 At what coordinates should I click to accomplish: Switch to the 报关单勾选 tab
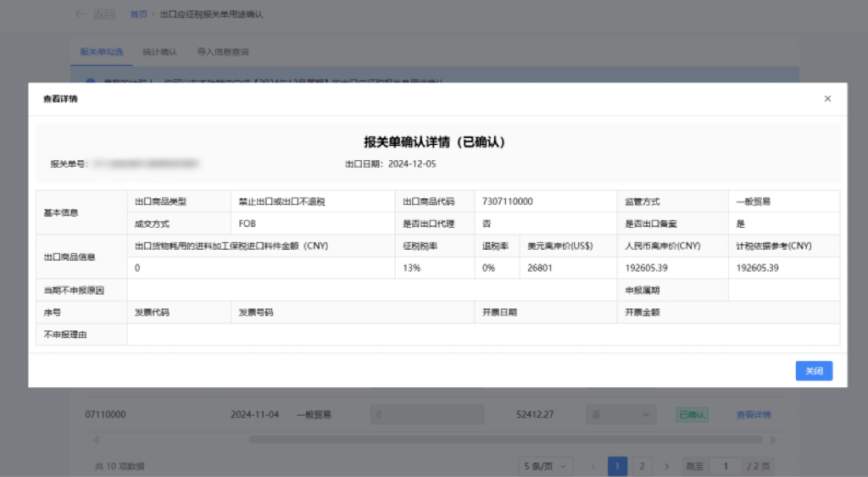coord(100,52)
